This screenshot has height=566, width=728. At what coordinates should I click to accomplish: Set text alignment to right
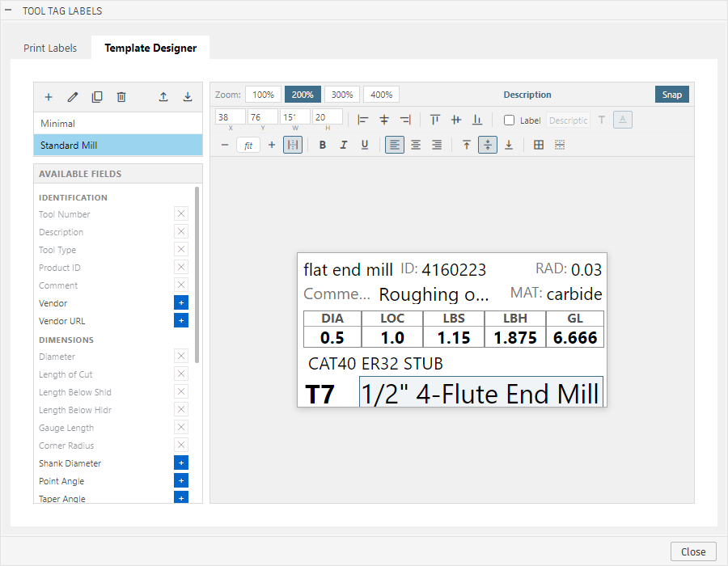[437, 145]
